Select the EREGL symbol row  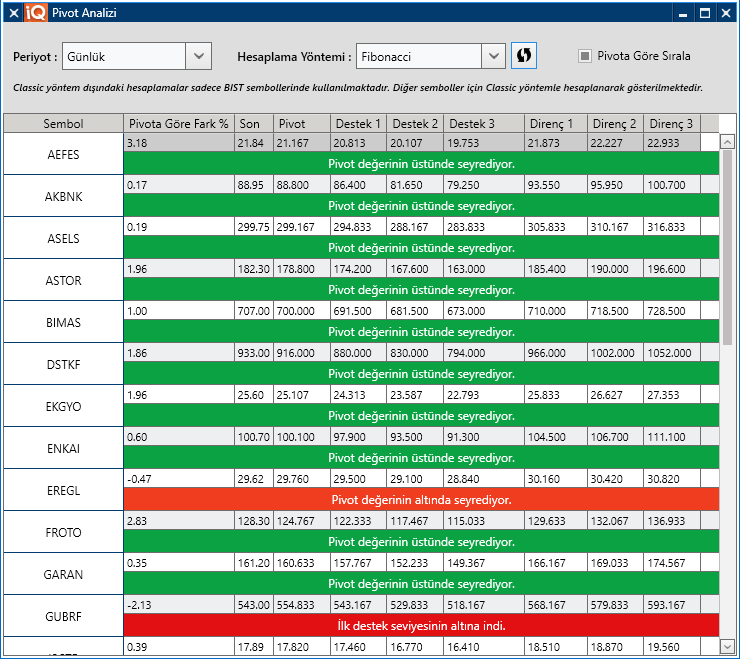click(x=63, y=491)
